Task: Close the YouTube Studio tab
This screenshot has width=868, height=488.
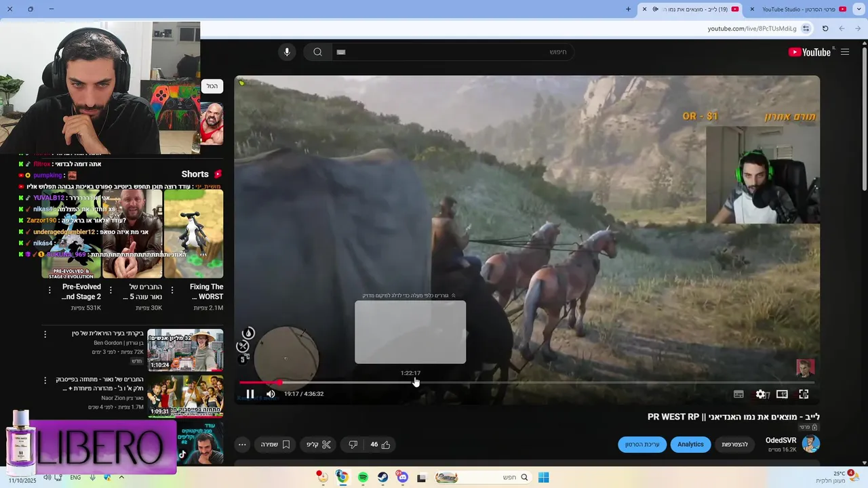Action: pyautogui.click(x=752, y=9)
